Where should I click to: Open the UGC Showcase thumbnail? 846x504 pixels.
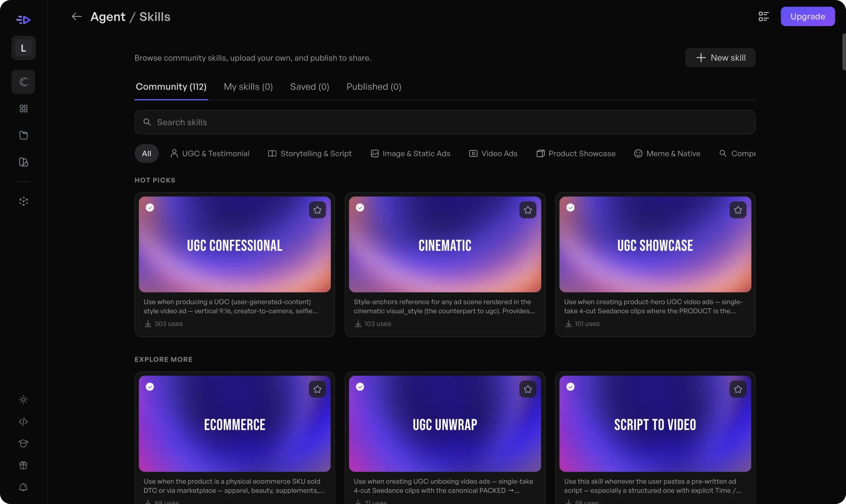[655, 244]
